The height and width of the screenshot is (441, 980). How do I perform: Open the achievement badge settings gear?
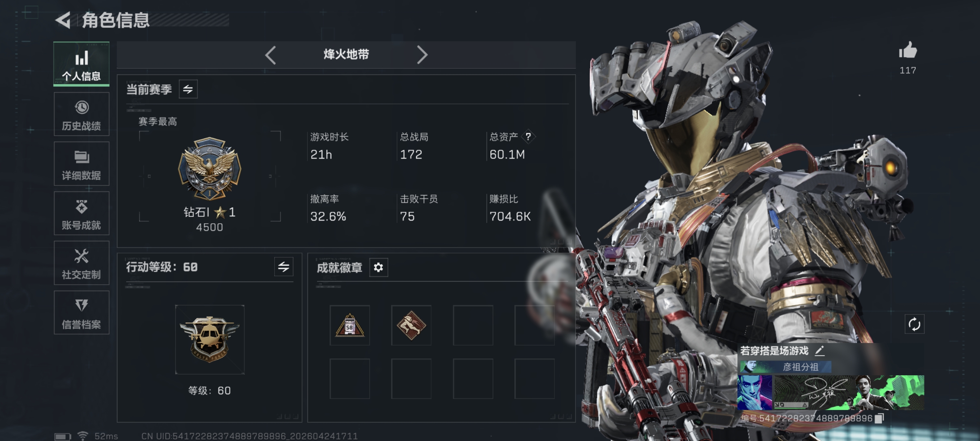(378, 267)
